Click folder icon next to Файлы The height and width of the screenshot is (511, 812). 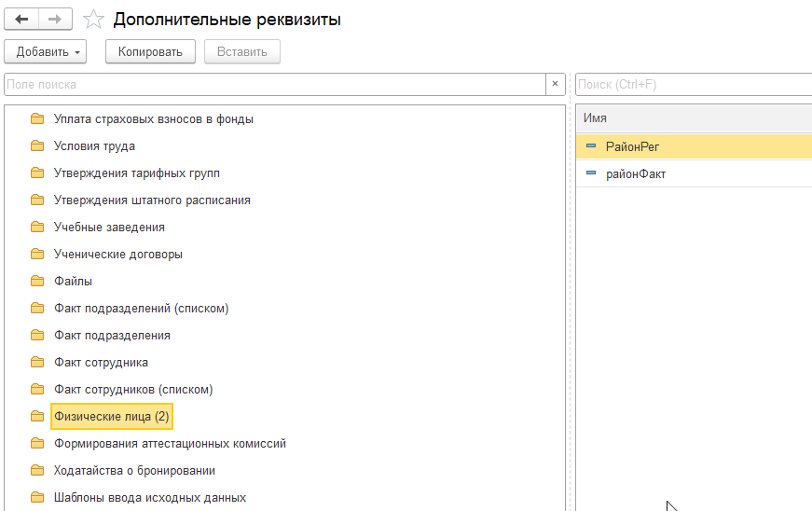(x=37, y=281)
